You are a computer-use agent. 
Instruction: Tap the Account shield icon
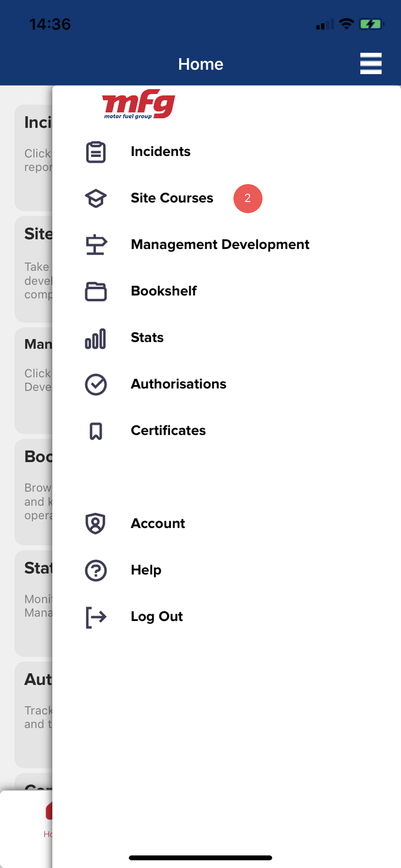(x=96, y=524)
